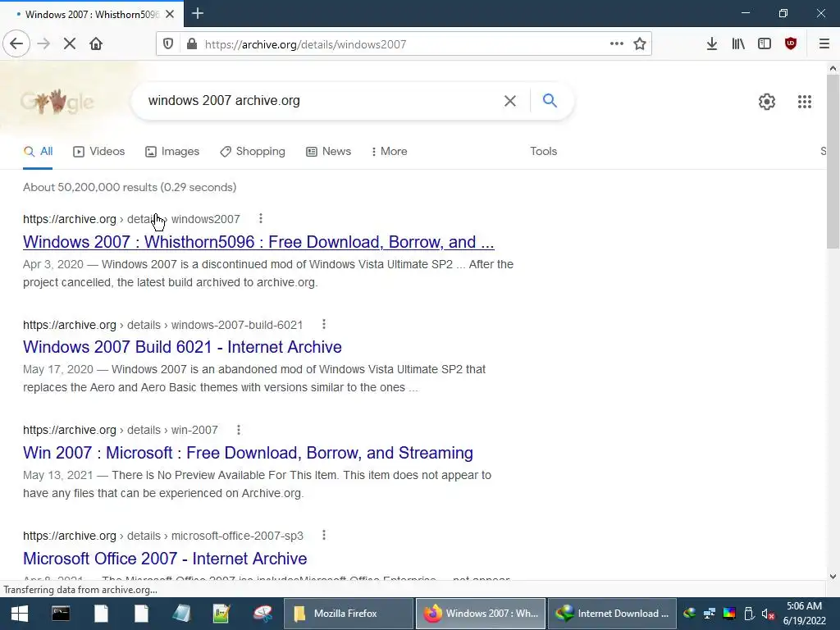840x630 pixels.
Task: Clear the Google search box text
Action: click(x=510, y=101)
